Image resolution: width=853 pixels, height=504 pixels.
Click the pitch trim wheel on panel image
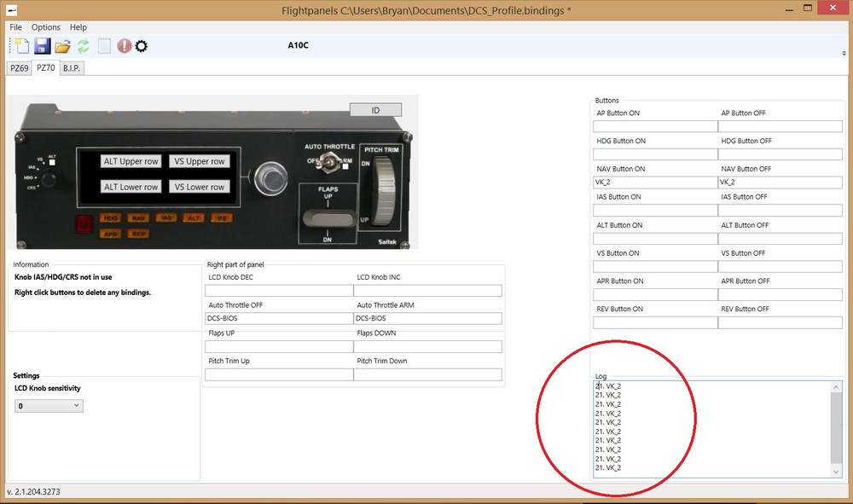point(386,190)
